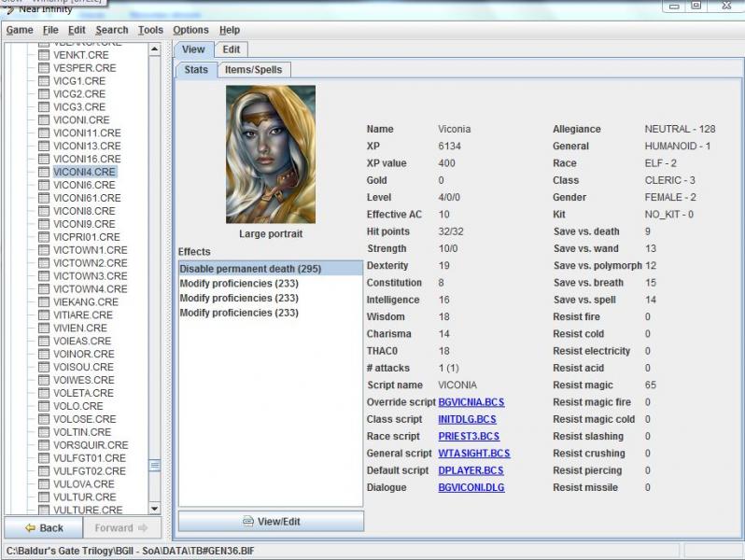Select VOLOSE.CRE in the file tree

coord(85,419)
